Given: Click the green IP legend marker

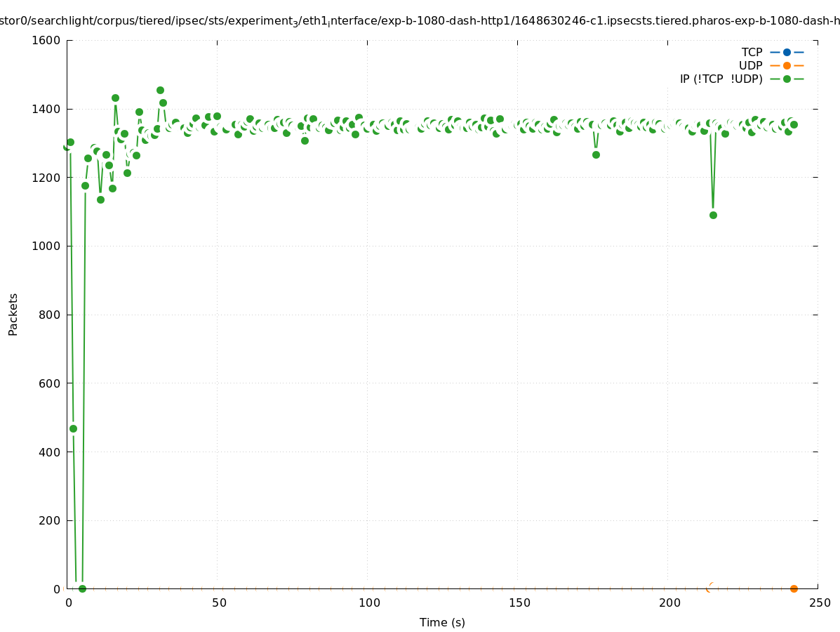Looking at the screenshot, I should click(x=787, y=79).
